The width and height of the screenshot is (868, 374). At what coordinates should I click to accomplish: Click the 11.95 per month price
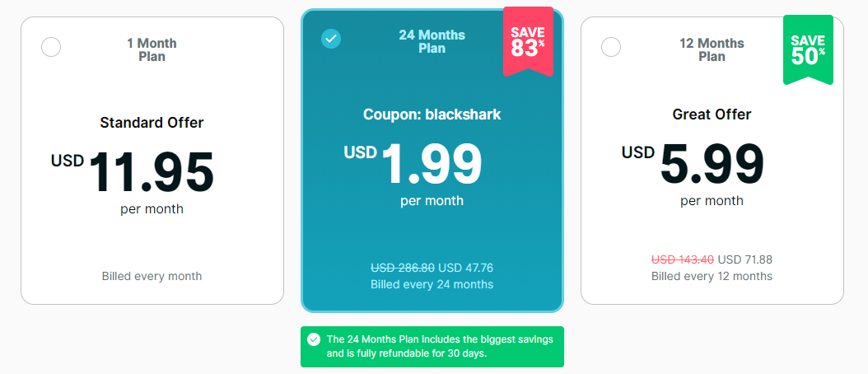151,171
